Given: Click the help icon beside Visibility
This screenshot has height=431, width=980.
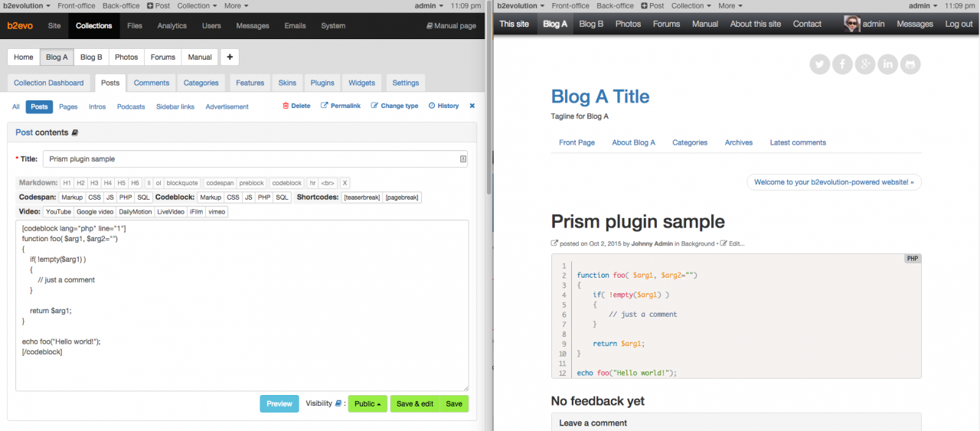Looking at the screenshot, I should [338, 403].
